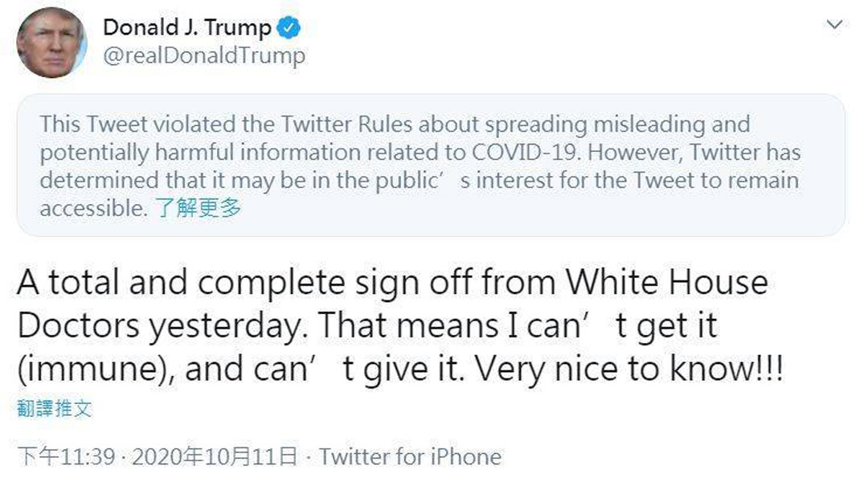The image size is (868, 482).
Task: Click the COVID-19 violation notice box
Action: coord(431,165)
